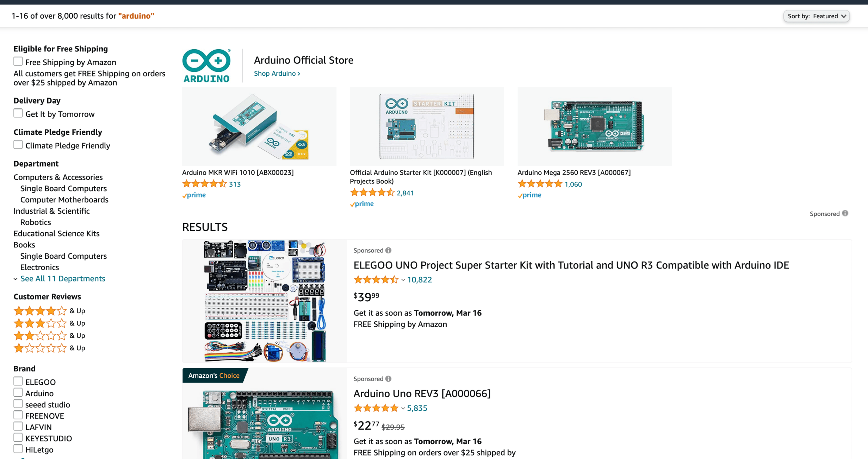Screen dimensions: 868x459
Task: Toggle the Climate Pledge Friendly checkbox
Action: tap(18, 145)
